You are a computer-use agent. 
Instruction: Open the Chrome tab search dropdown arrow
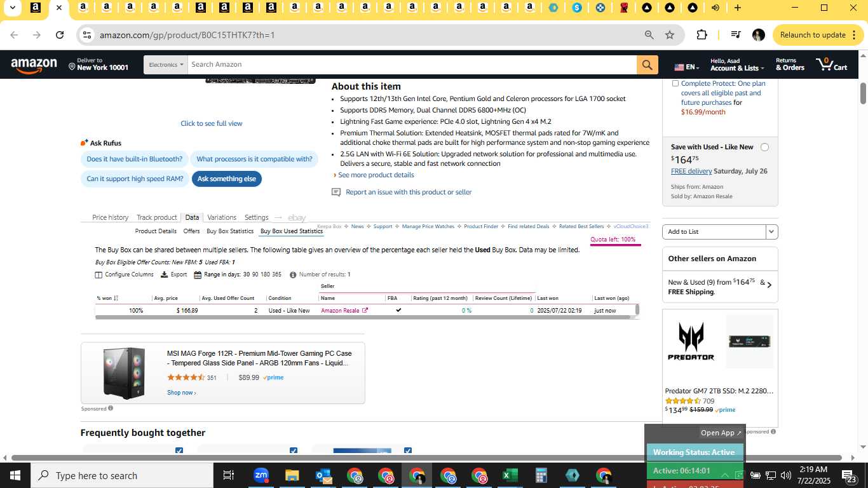[12, 8]
